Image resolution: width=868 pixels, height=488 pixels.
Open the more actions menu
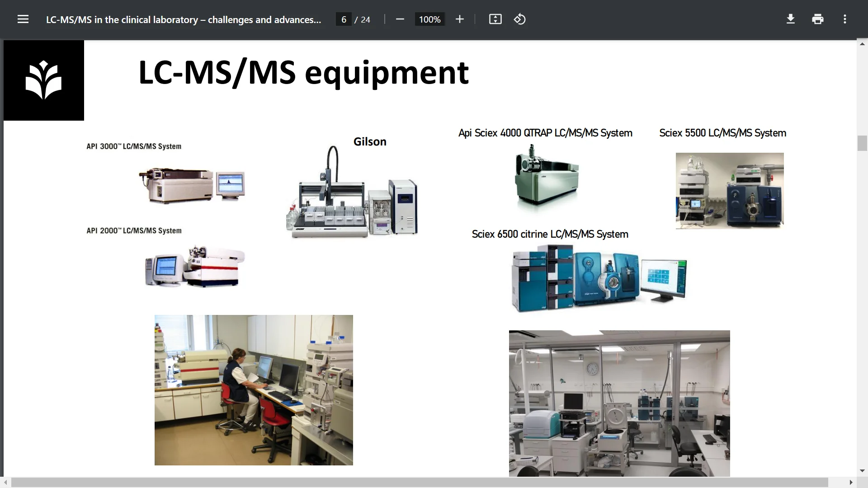point(845,19)
